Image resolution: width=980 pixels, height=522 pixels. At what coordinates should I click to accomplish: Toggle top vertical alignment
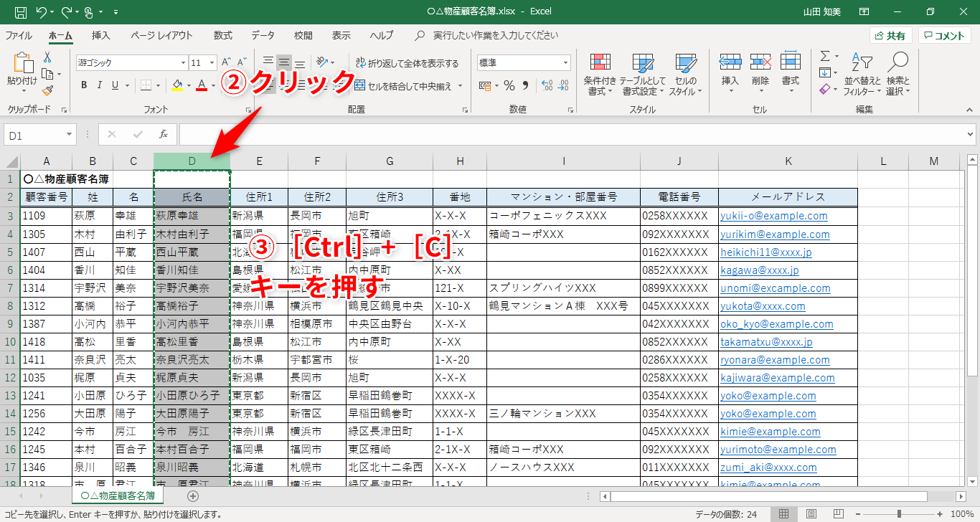click(268, 62)
